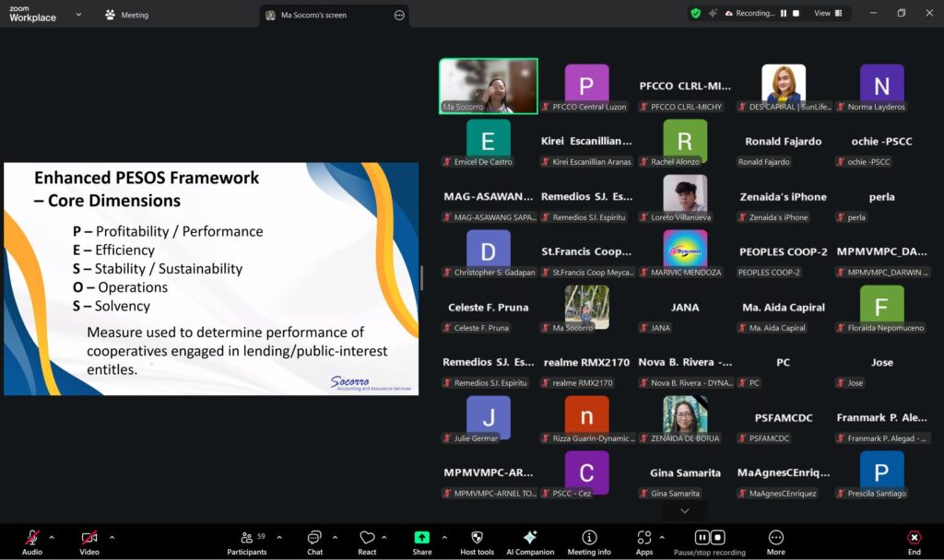Expand the Share options arrow
The image size is (944, 560).
(x=444, y=537)
